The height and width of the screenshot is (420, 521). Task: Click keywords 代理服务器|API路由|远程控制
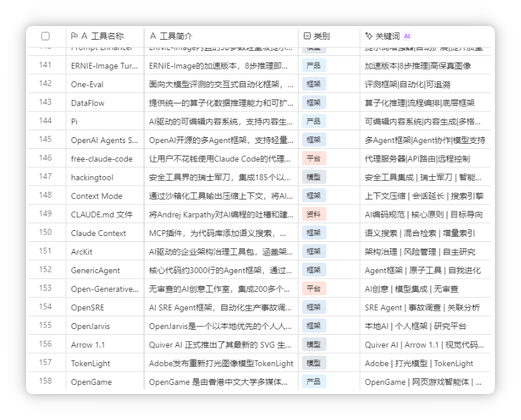point(418,159)
